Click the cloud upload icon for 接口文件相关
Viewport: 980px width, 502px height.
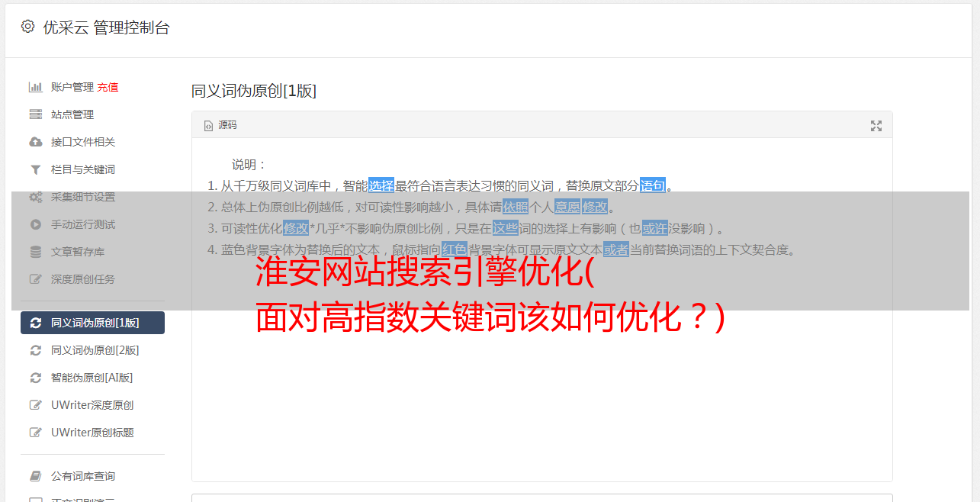pos(36,142)
